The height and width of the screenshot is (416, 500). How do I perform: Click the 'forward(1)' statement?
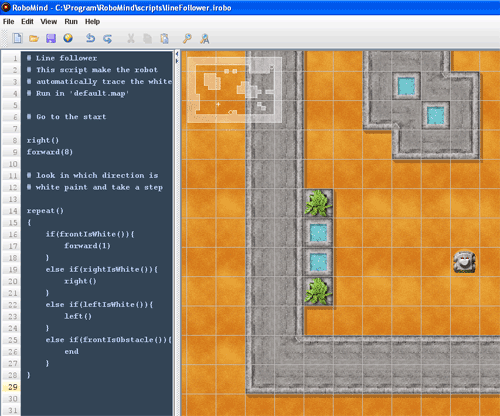[87, 246]
